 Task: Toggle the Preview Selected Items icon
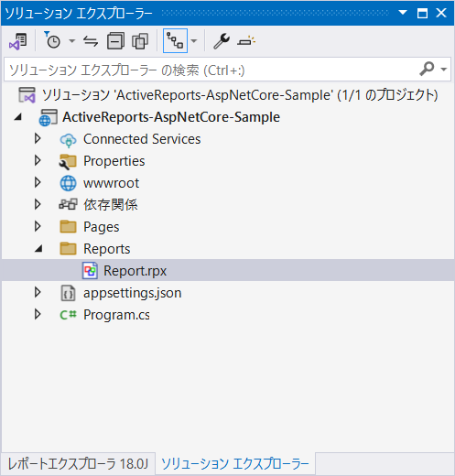[246, 41]
